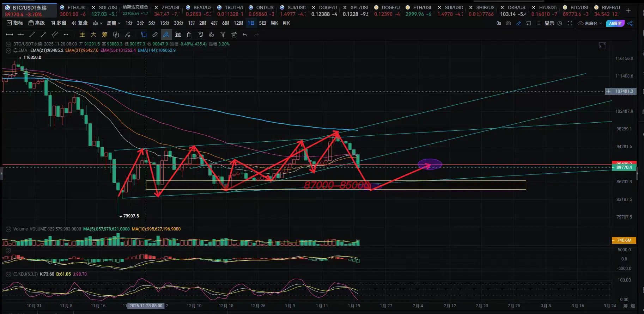Select the 1日 daily timeframe
Image resolution: width=644 pixels, height=314 pixels.
(x=251, y=23)
